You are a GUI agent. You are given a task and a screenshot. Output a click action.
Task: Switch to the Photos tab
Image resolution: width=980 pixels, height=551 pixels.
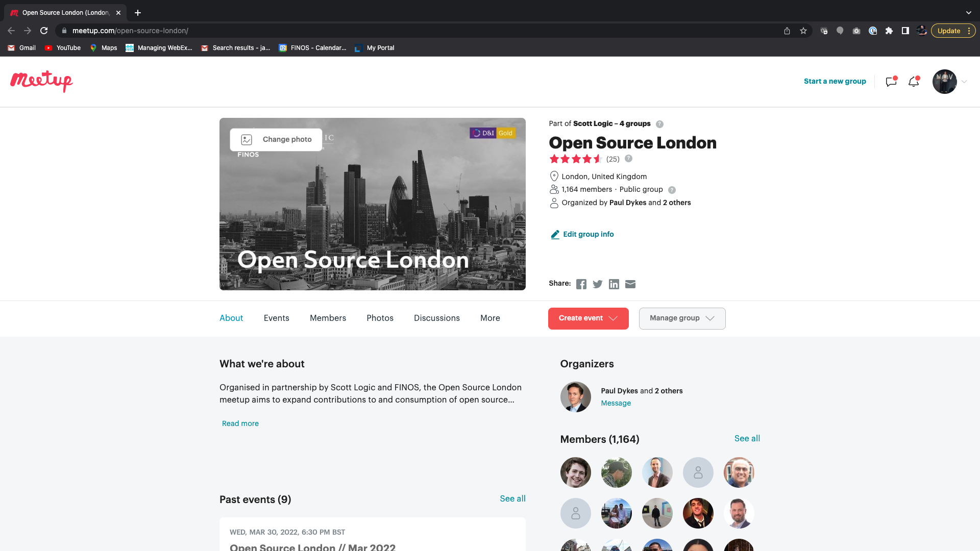click(x=380, y=318)
